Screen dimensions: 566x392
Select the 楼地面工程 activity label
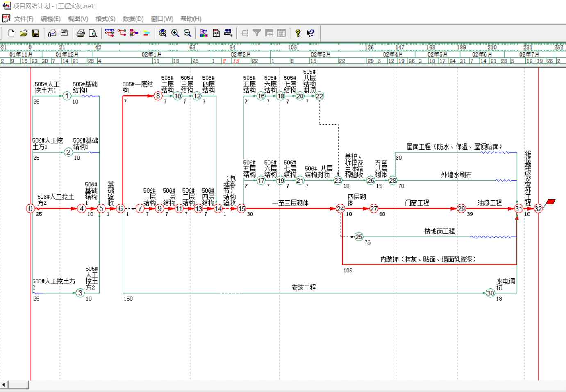[x=439, y=231]
